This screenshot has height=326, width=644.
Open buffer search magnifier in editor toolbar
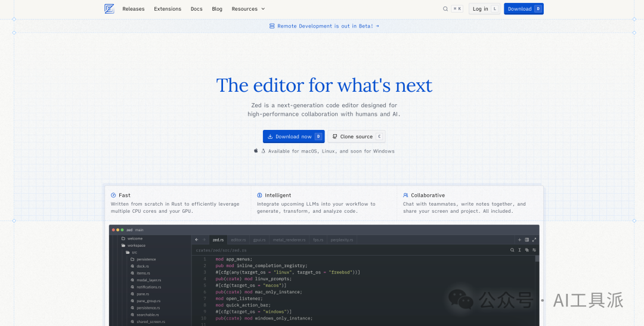point(512,250)
